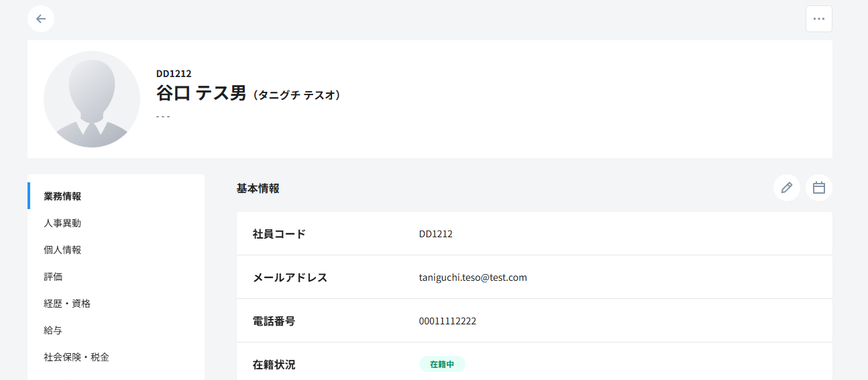
Task: Open the 経歴・資格 section
Action: 67,304
